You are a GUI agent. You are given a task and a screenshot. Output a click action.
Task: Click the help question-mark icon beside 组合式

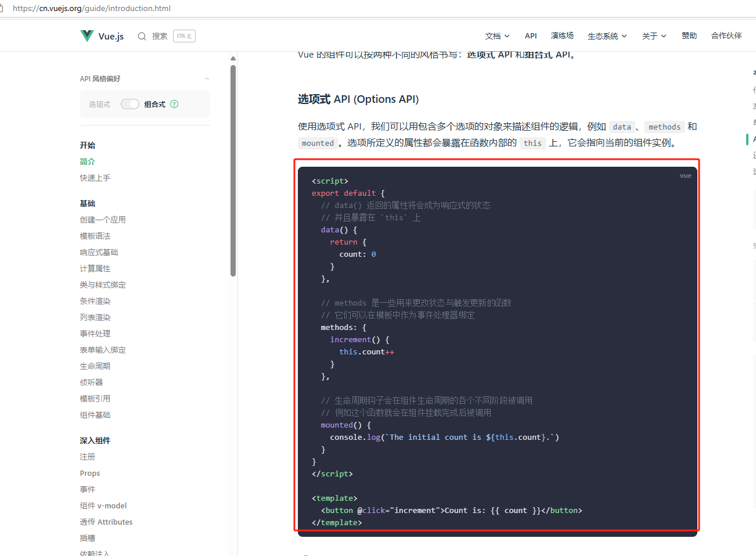click(x=174, y=104)
